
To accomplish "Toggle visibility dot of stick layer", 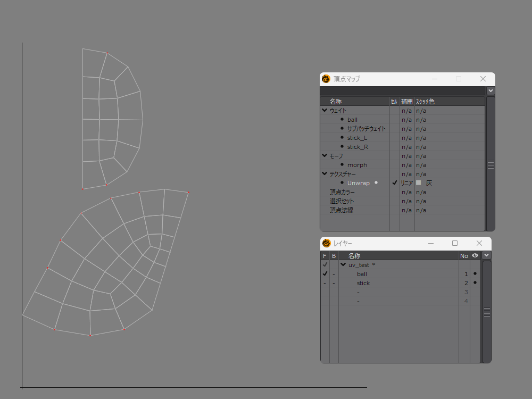I will [475, 283].
